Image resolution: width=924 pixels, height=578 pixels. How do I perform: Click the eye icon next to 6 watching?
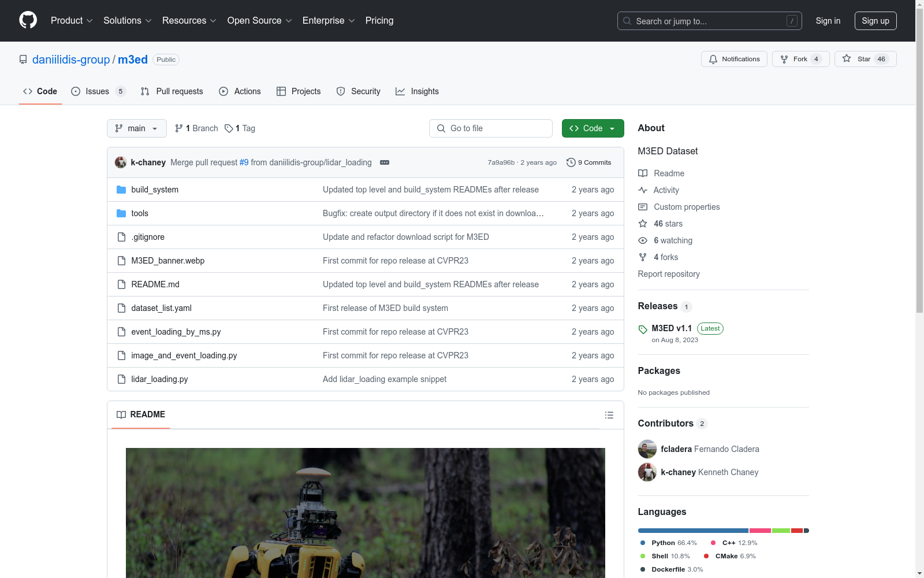pyautogui.click(x=643, y=240)
